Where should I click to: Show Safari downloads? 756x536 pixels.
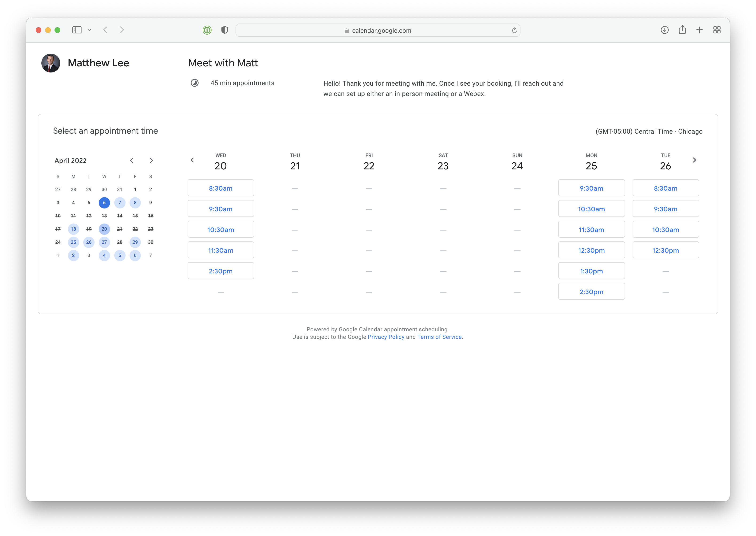pyautogui.click(x=664, y=30)
